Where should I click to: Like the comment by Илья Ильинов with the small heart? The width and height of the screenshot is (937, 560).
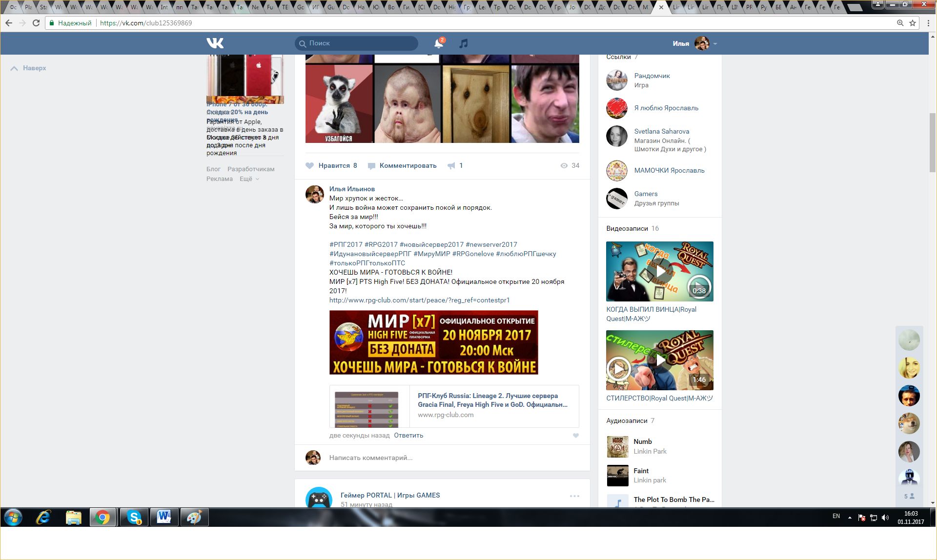(576, 436)
